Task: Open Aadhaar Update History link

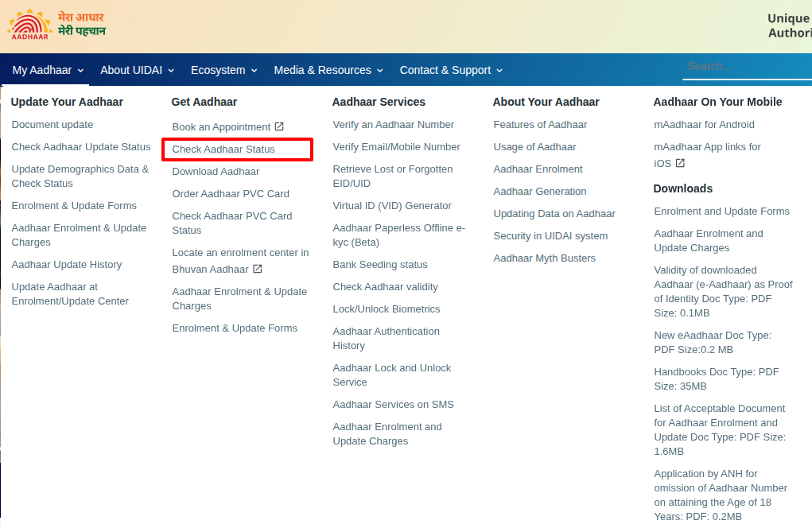Action: [x=67, y=265]
